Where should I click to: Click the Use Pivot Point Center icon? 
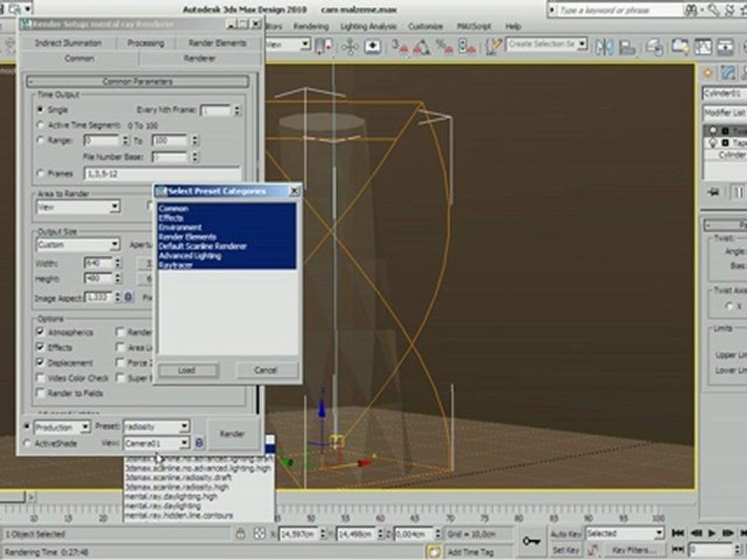click(x=324, y=46)
